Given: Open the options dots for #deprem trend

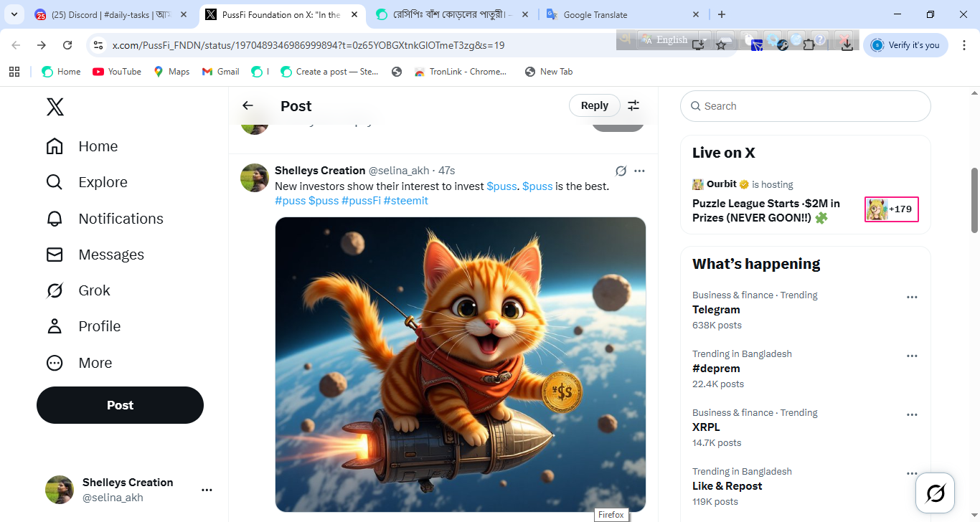Looking at the screenshot, I should pos(912,356).
